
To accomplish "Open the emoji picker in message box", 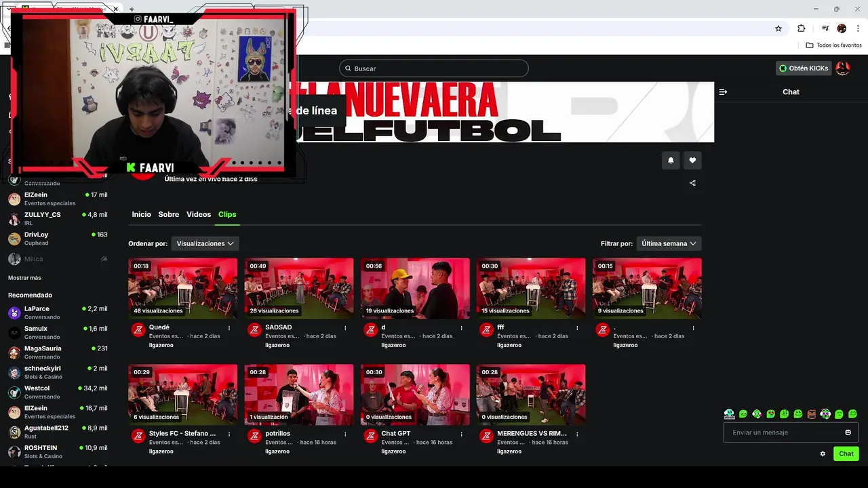I will point(848,432).
